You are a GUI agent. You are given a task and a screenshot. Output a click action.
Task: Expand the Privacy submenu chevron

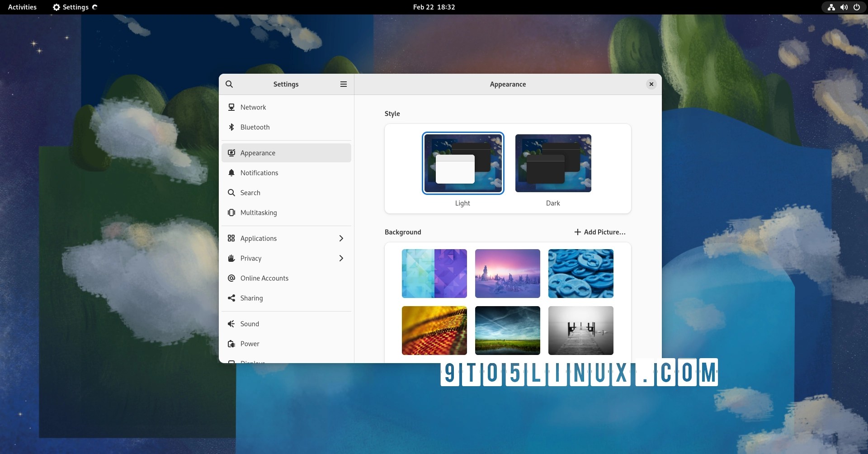[x=341, y=258]
